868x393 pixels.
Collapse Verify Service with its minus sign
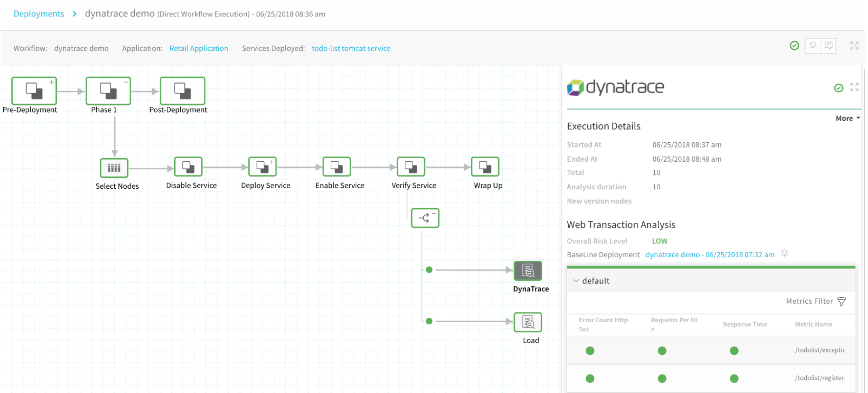[x=420, y=162]
